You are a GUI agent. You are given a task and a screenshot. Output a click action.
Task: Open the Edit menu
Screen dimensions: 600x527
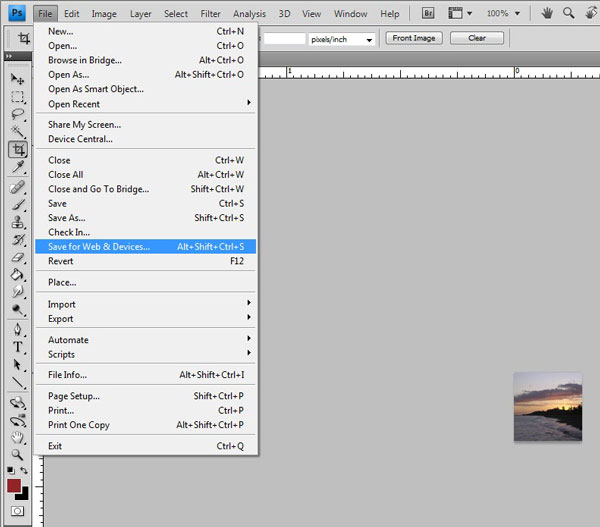point(72,14)
